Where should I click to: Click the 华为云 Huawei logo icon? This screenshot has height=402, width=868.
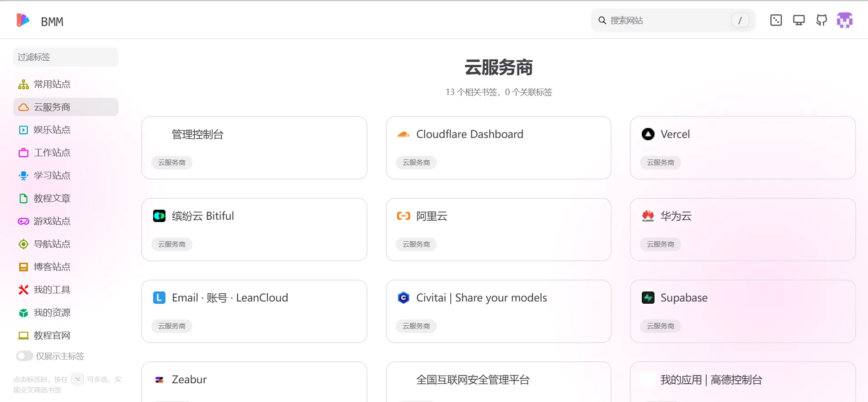(648, 216)
